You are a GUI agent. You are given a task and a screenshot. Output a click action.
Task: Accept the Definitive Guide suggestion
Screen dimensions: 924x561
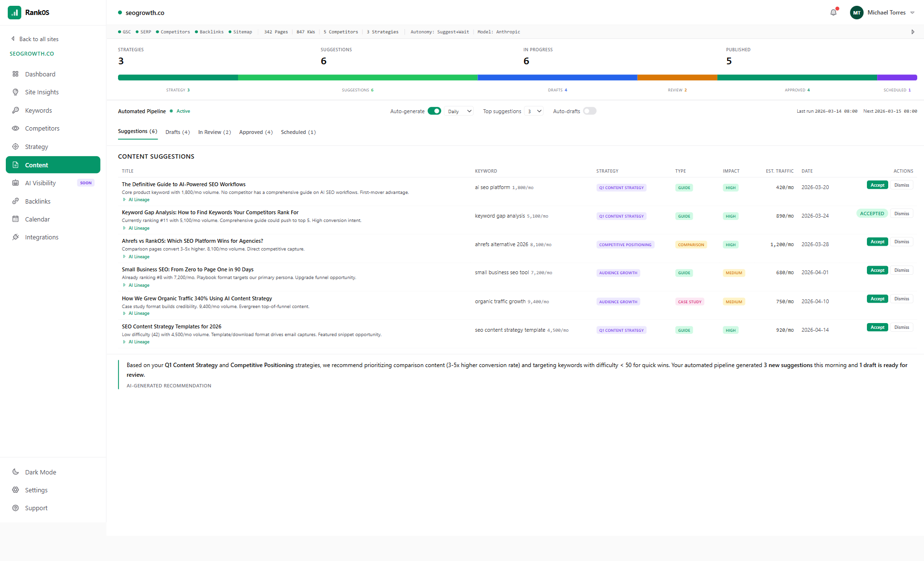click(877, 185)
